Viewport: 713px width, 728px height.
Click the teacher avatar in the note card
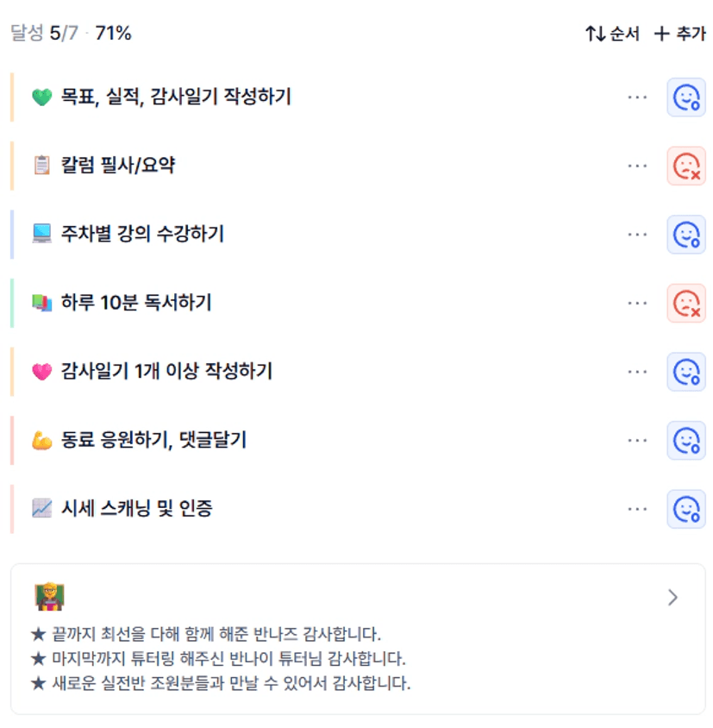(x=50, y=597)
